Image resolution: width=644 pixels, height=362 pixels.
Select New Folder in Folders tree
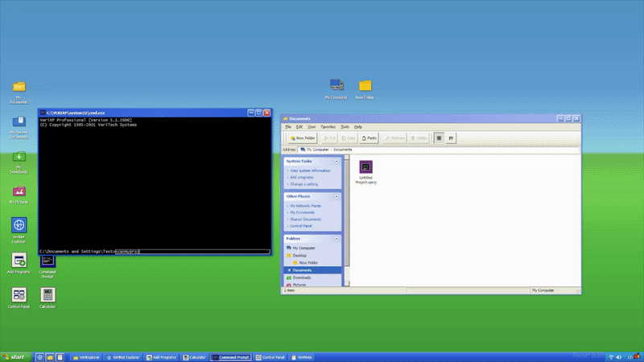click(312, 263)
